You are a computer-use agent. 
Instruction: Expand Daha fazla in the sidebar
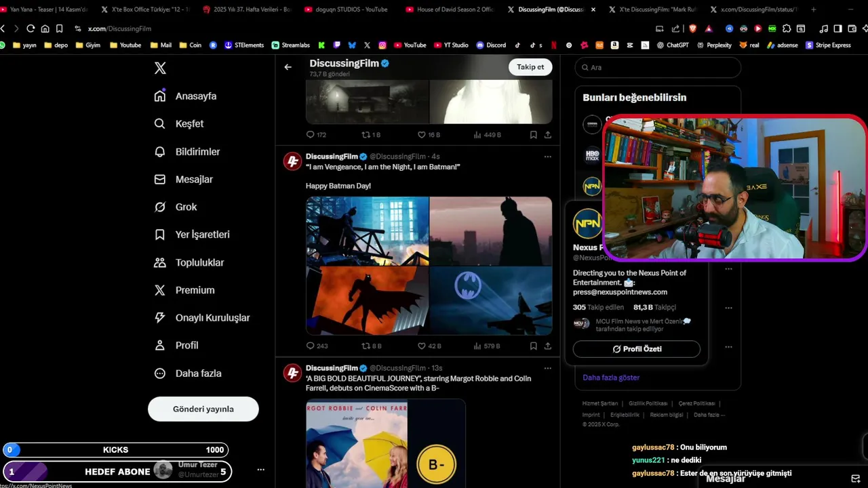point(187,373)
